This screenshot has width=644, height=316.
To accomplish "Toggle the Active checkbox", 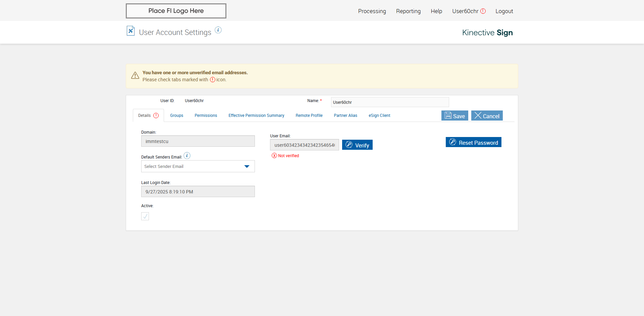I will [145, 216].
